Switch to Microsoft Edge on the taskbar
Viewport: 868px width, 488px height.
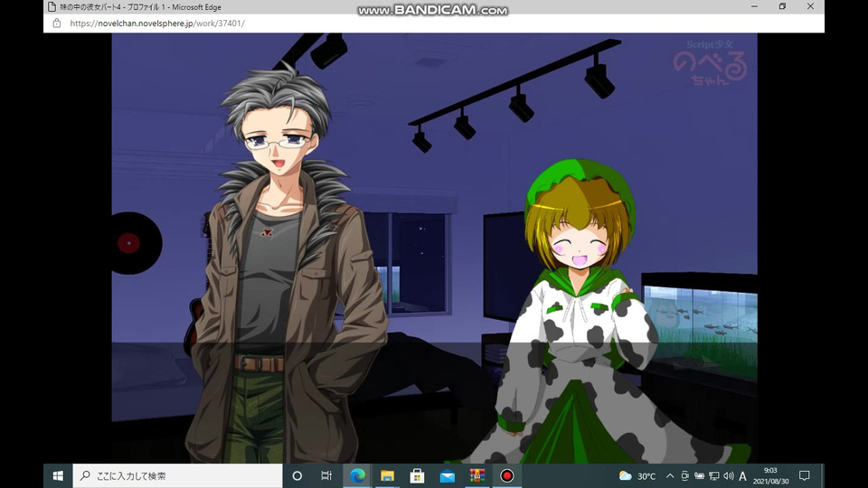[358, 476]
